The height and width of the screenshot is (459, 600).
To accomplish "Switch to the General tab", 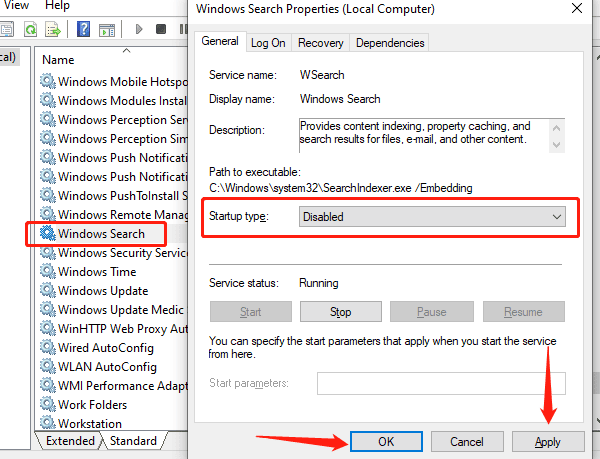I will click(220, 41).
